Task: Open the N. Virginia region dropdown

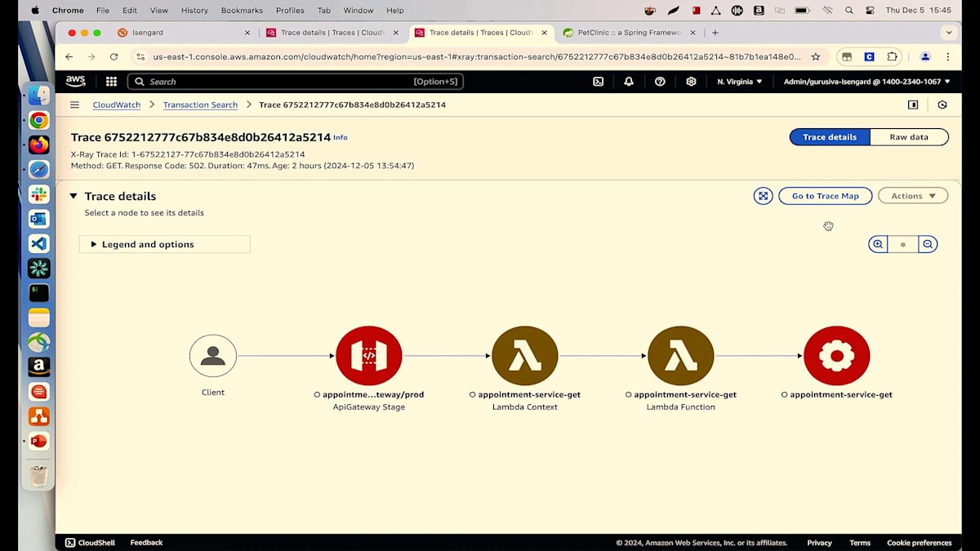Action: 740,82
